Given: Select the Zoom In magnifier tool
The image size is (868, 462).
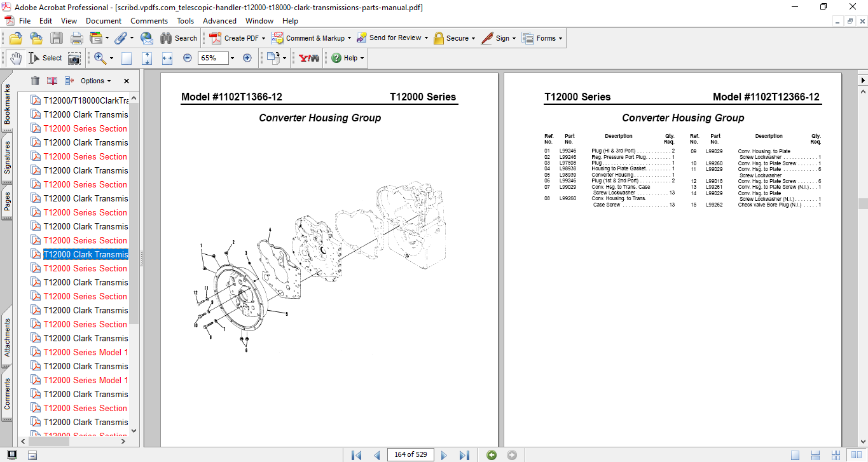Looking at the screenshot, I should [100, 58].
